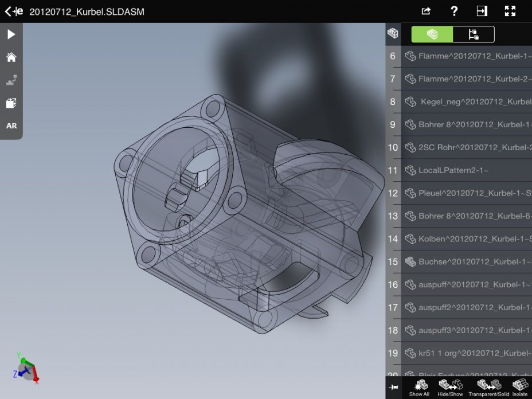Collapse the side panel with arrow icon

(x=482, y=11)
